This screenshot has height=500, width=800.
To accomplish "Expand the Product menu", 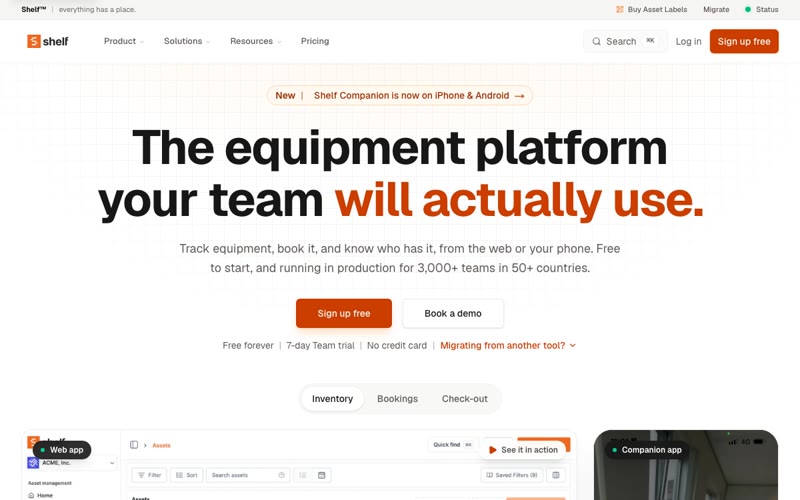I will click(x=124, y=41).
